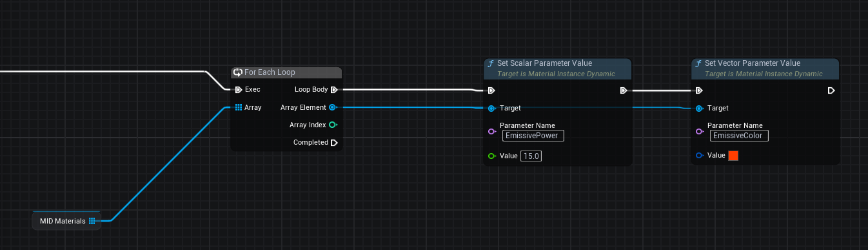The image size is (868, 250).
Task: Select the MID Materials variable node
Action: pyautogui.click(x=66, y=221)
